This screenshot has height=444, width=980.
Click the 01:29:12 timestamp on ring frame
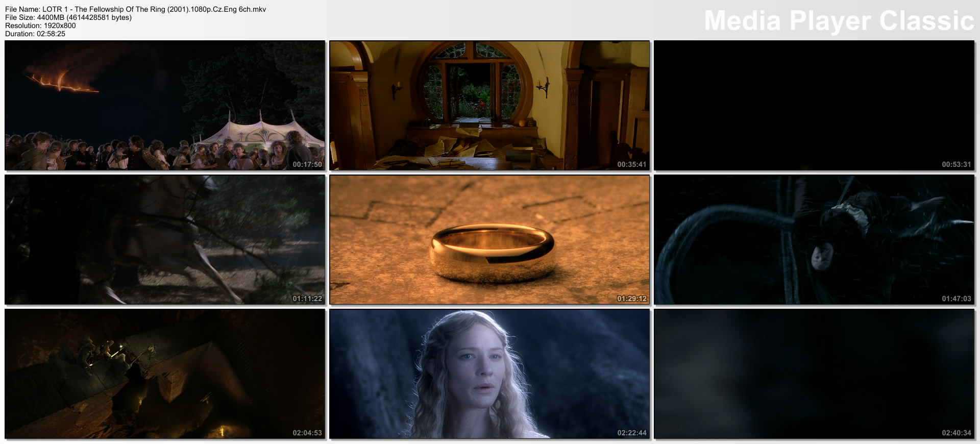tap(632, 299)
